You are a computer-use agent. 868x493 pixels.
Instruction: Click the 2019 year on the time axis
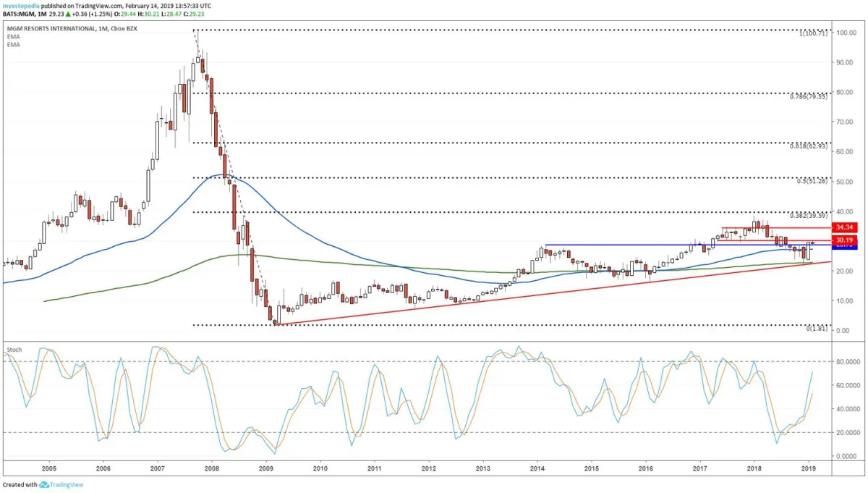[x=809, y=469]
